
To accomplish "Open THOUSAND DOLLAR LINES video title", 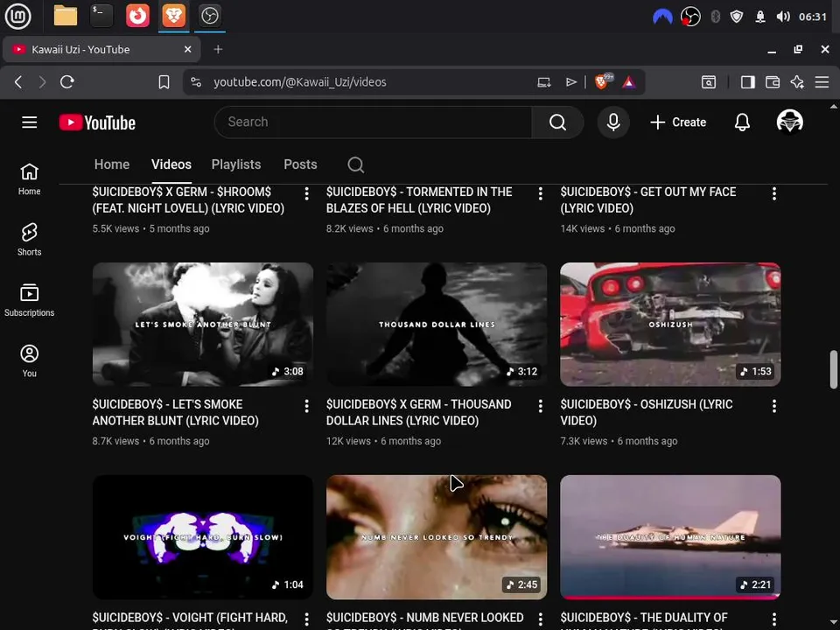I will (418, 412).
